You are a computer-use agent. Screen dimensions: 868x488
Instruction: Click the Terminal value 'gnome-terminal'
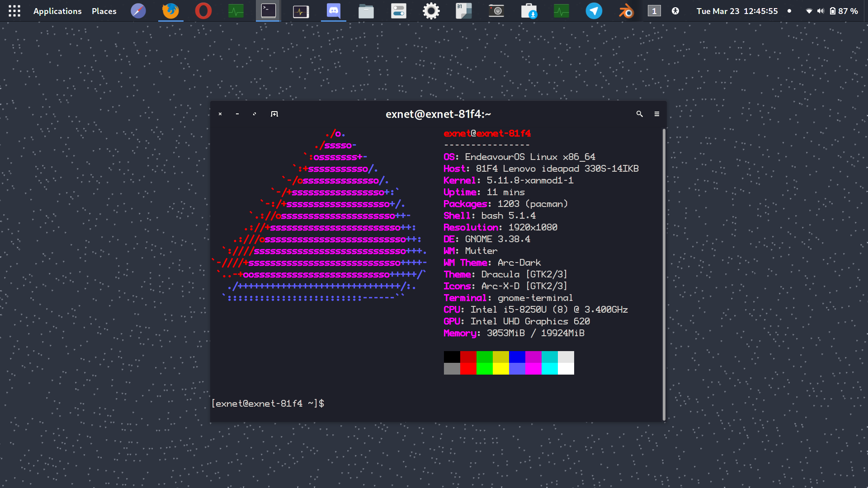(x=535, y=298)
